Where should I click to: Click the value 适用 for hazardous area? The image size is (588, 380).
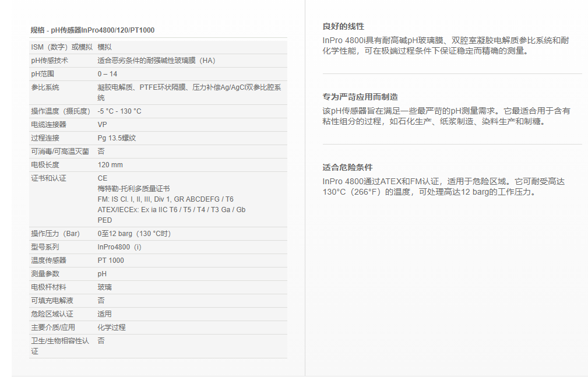coord(105,314)
